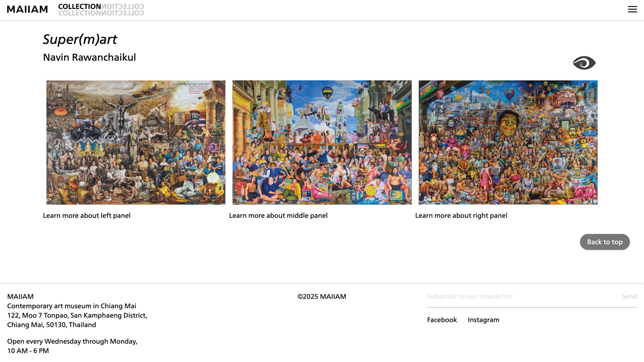644x362 pixels.
Task: Follow Learn more about middle panel
Action: 278,215
